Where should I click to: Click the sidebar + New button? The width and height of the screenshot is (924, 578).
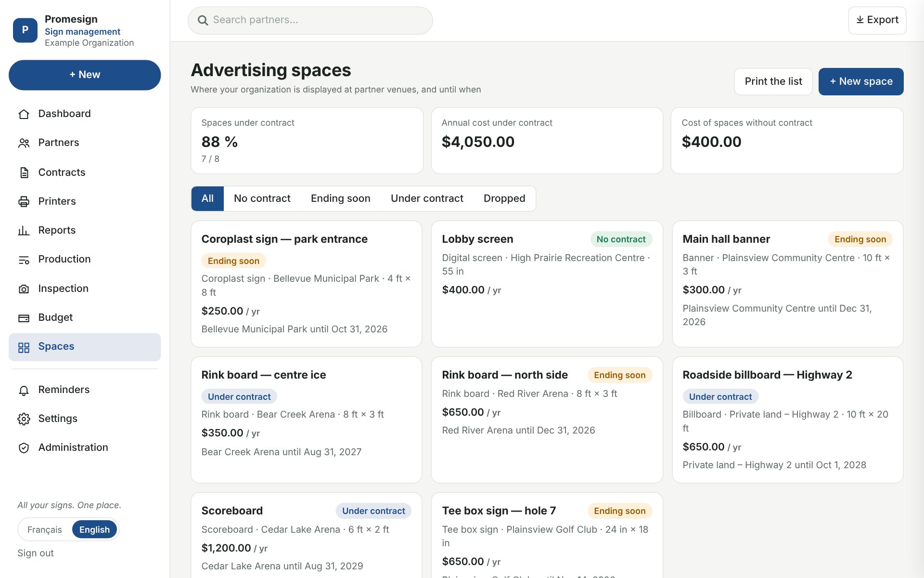click(x=85, y=75)
